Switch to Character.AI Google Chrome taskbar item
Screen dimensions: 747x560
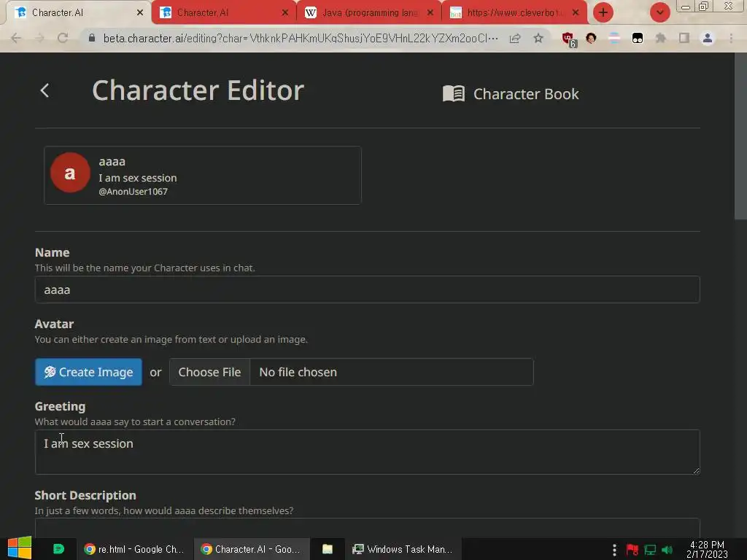coord(252,549)
